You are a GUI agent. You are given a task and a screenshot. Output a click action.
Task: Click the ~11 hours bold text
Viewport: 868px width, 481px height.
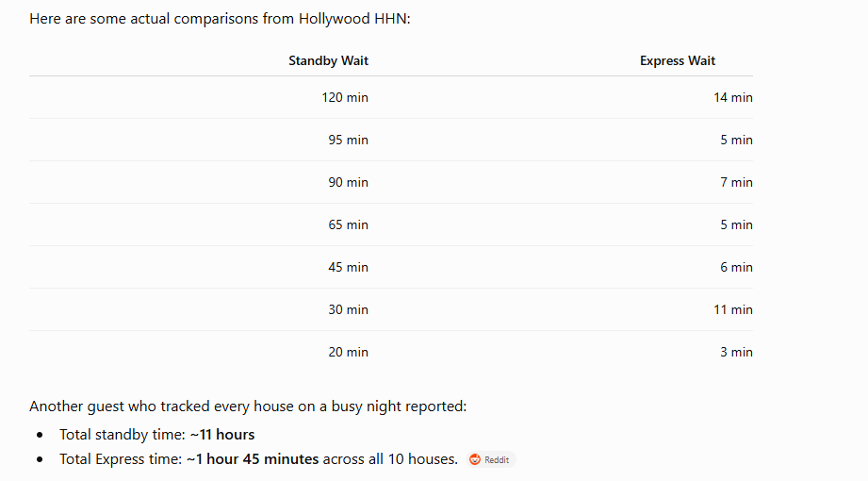click(222, 435)
